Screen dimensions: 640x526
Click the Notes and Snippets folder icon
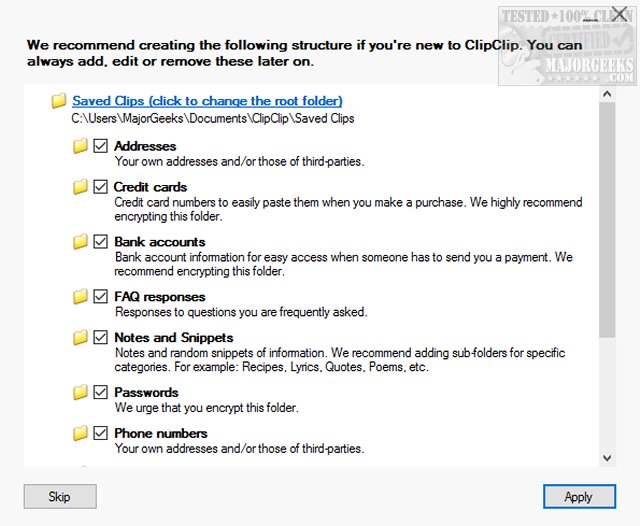point(81,338)
